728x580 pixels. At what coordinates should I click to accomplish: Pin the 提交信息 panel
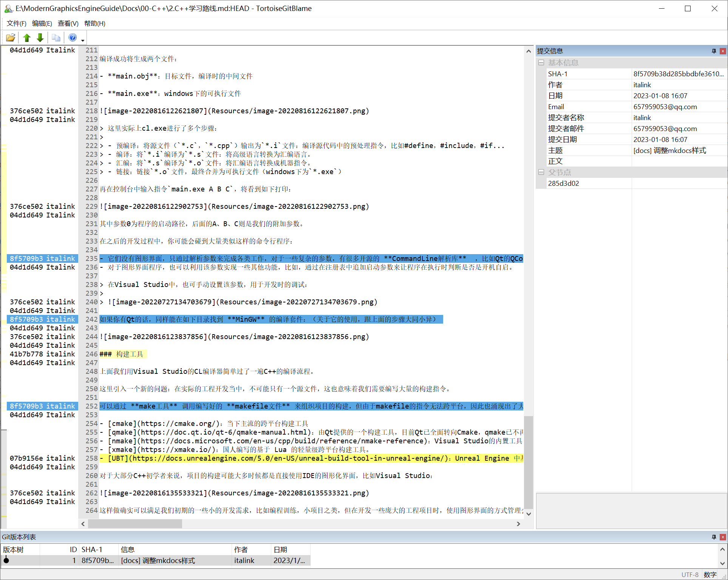point(714,51)
